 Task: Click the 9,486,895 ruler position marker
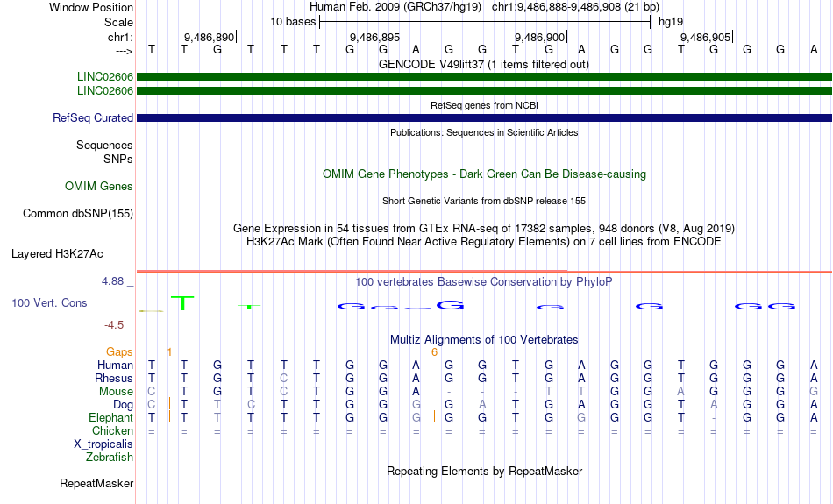pyautogui.click(x=375, y=37)
